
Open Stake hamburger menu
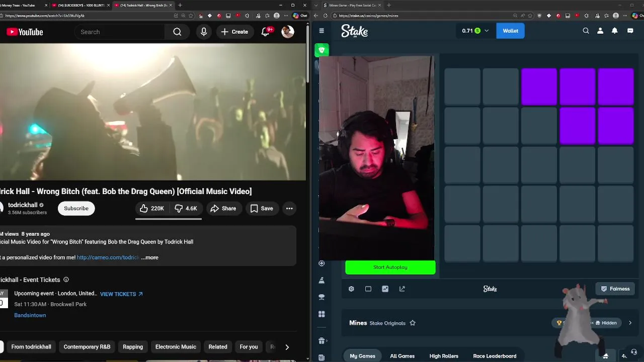(321, 31)
